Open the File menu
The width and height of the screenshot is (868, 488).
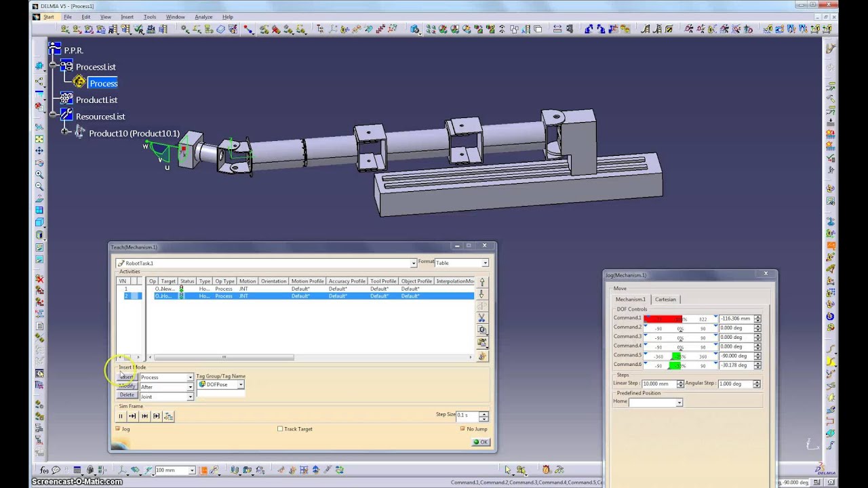click(68, 17)
